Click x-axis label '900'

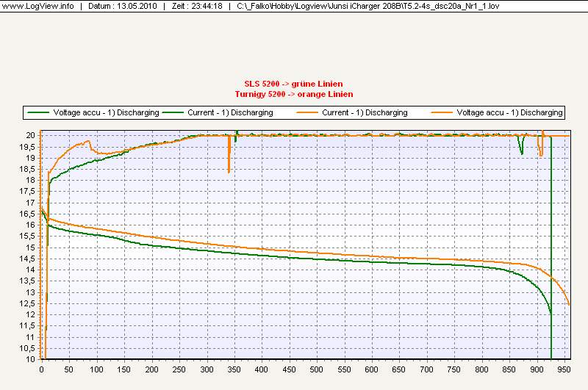point(537,369)
